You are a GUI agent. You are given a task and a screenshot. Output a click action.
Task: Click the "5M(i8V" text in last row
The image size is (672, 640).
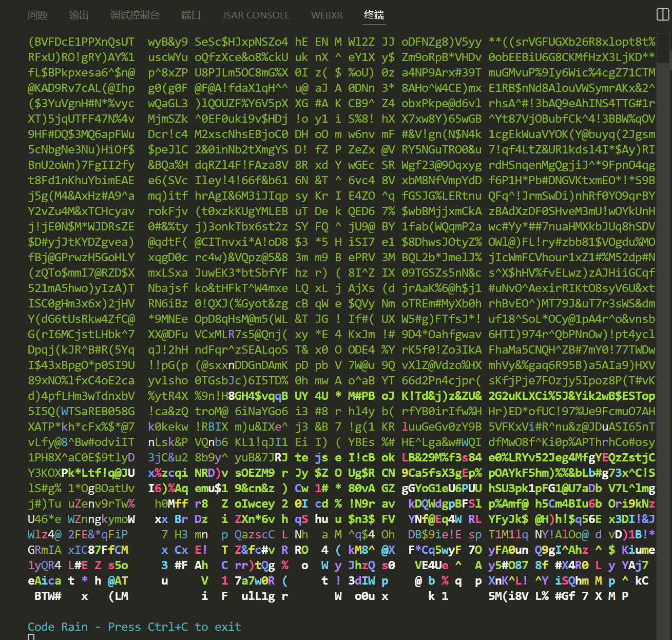pyautogui.click(x=508, y=596)
